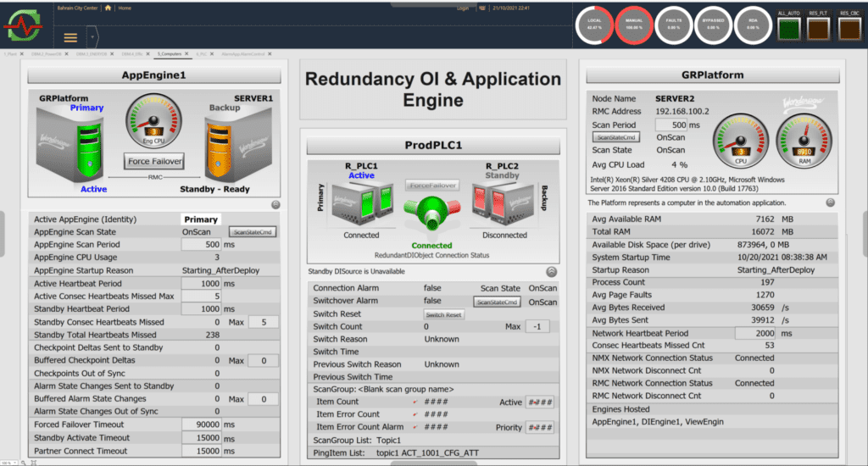Click the Switch Count Max -1 field

point(537,326)
